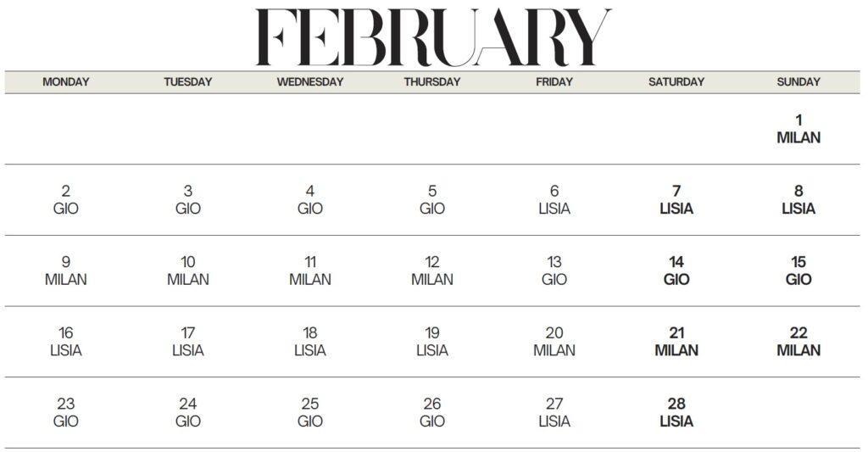The width and height of the screenshot is (868, 452).
Task: Select date 19 labeled LISIA
Action: tap(432, 342)
